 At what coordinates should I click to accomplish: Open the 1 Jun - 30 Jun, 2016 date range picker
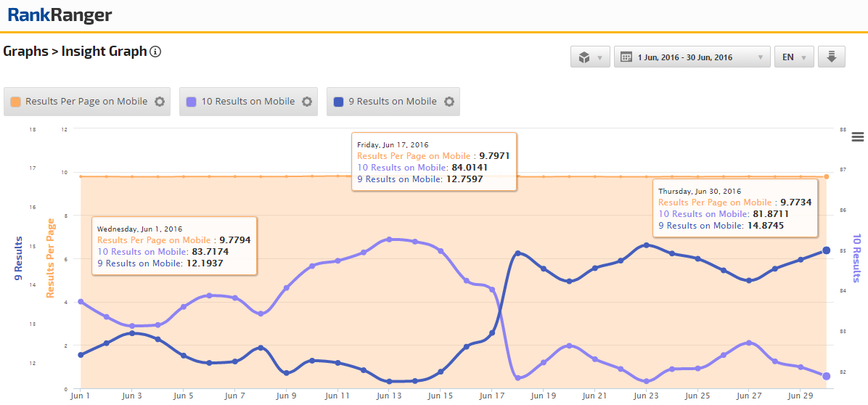point(692,57)
